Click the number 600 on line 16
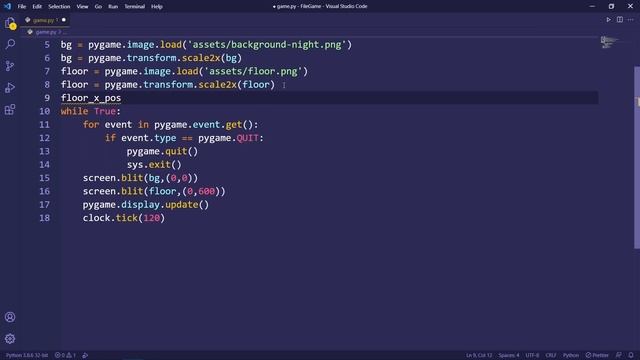 [x=206, y=191]
